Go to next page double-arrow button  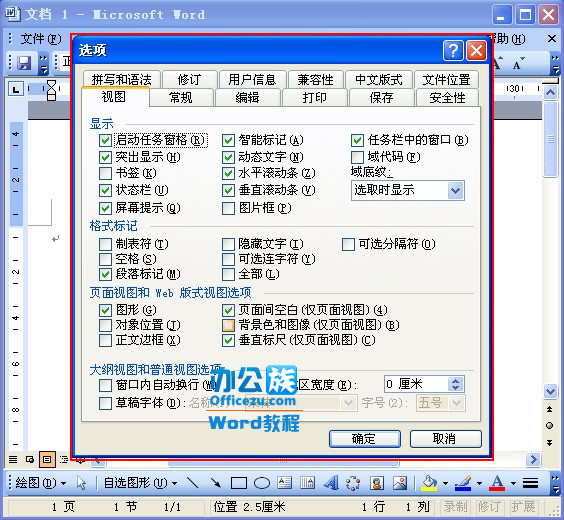click(x=549, y=442)
